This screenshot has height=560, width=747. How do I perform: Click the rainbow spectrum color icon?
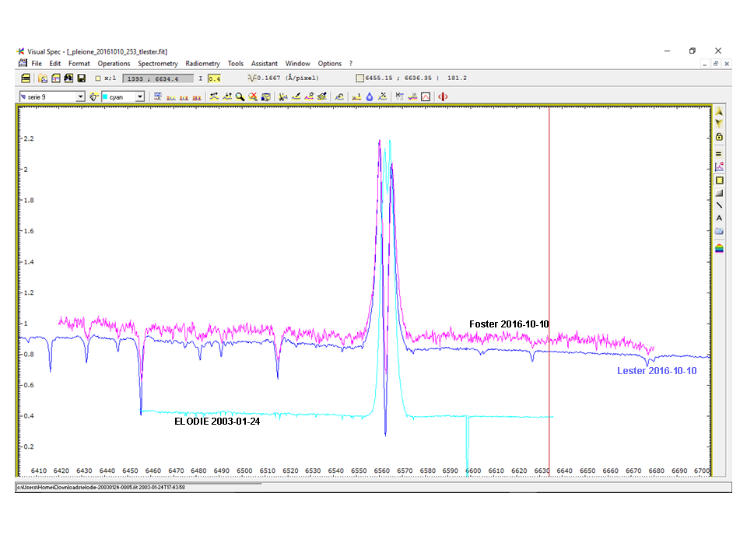719,248
